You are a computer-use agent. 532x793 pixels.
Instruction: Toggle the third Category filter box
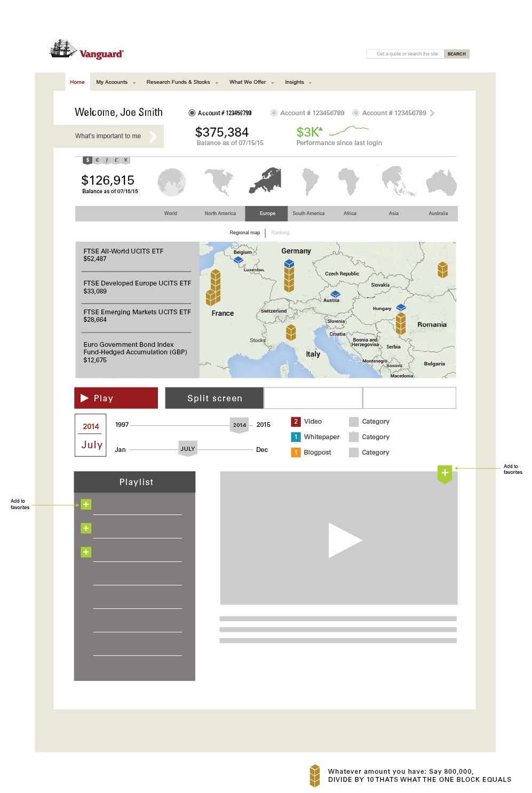point(354,453)
